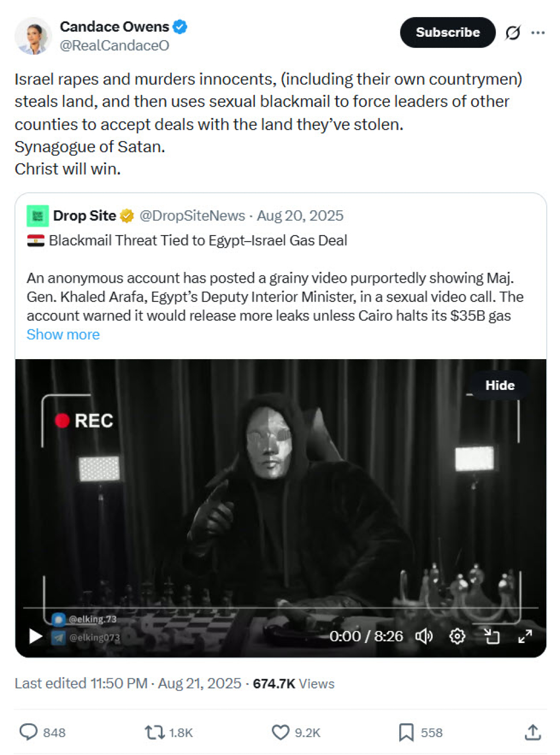Bookmark the tweet
This screenshot has width=560, height=755.
coord(406,732)
